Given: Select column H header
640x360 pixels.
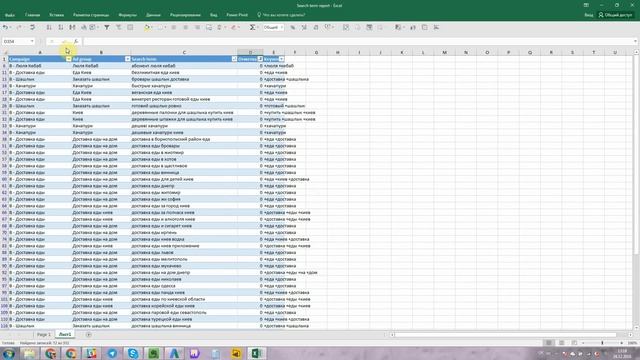Looking at the screenshot, I should click(x=338, y=52).
